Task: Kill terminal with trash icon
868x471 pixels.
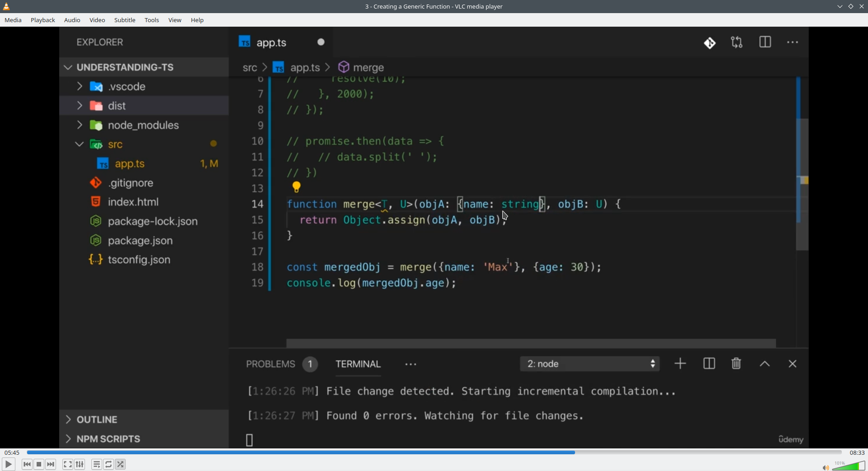Action: pyautogui.click(x=736, y=364)
